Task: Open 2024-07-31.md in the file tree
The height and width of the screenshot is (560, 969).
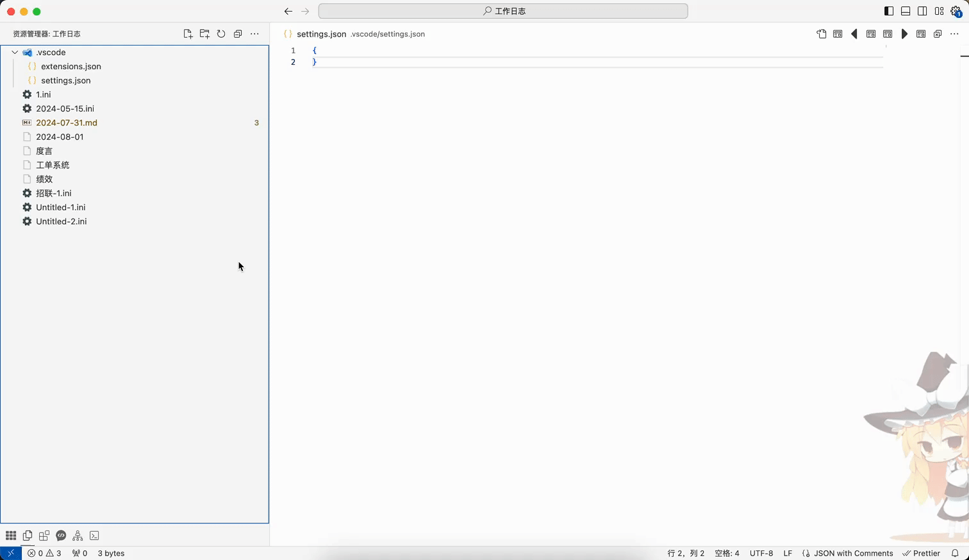Action: coord(67,122)
